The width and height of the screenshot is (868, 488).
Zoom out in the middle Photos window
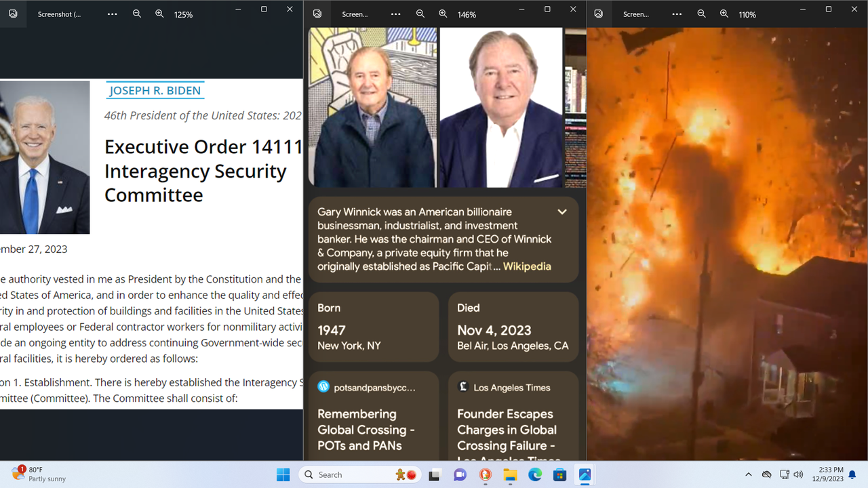tap(420, 14)
